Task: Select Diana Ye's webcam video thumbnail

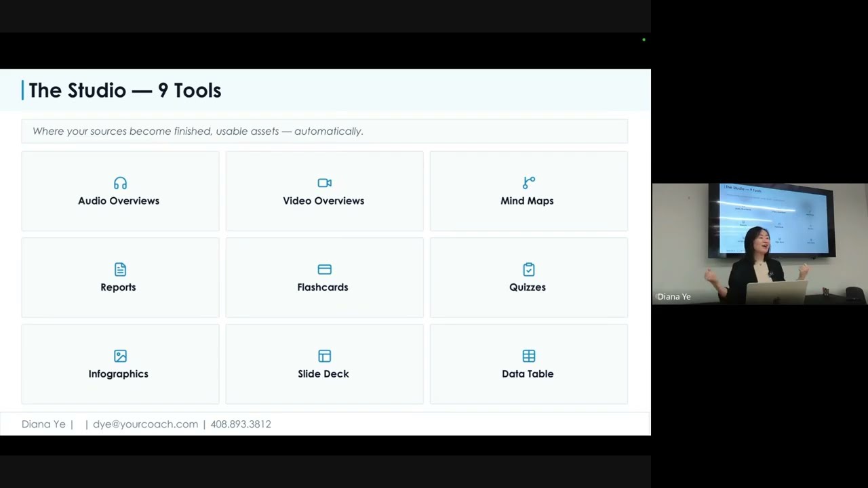Action: (759, 244)
